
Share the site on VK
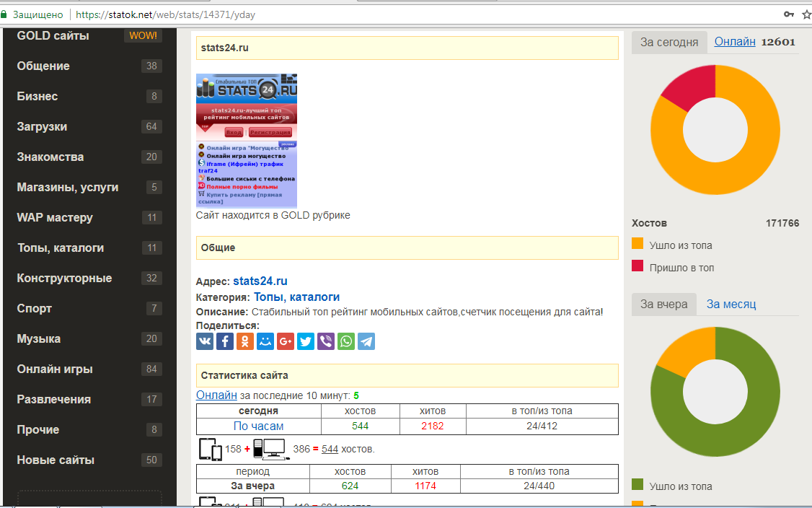205,341
